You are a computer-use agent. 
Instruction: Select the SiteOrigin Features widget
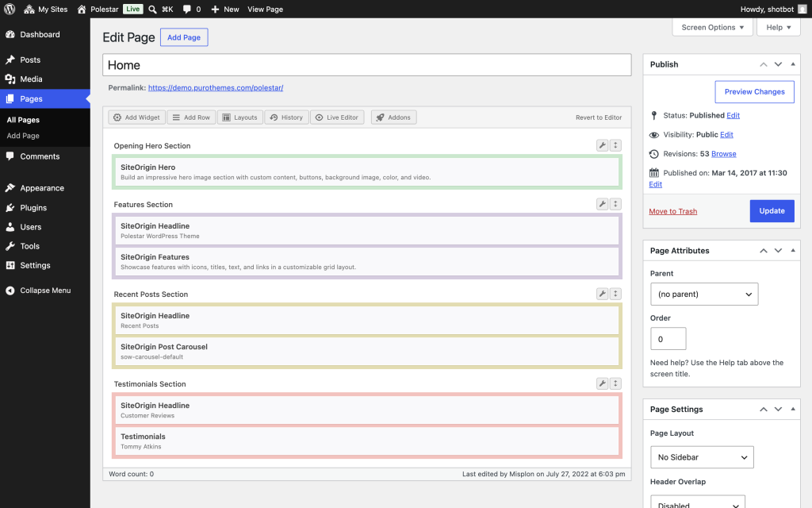[x=366, y=261]
